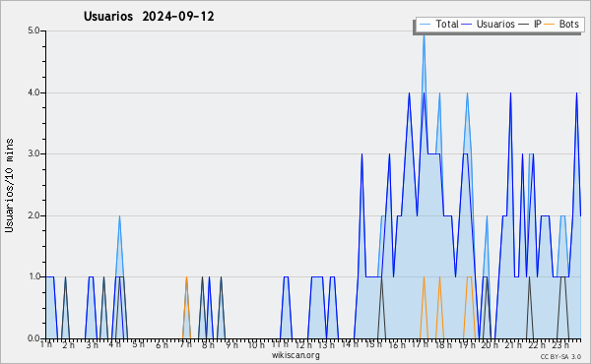Click the '15 h' x-axis label
This screenshot has width=591, height=364.
373,344
